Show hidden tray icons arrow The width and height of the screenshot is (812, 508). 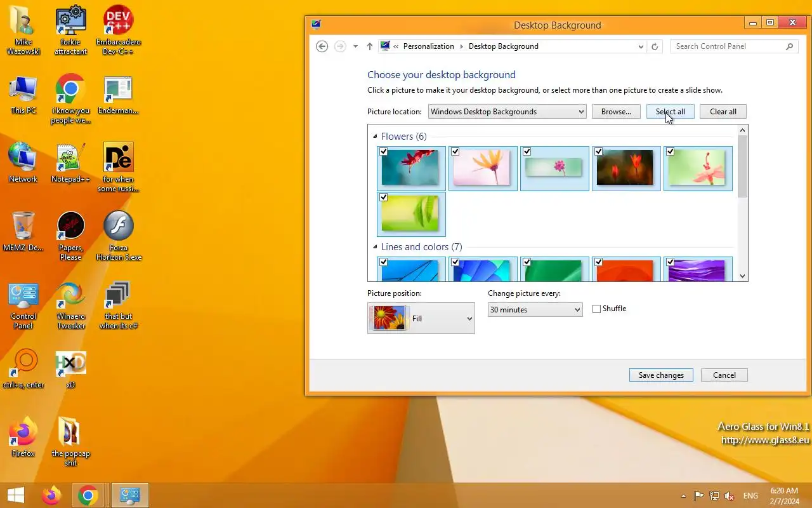click(x=683, y=496)
